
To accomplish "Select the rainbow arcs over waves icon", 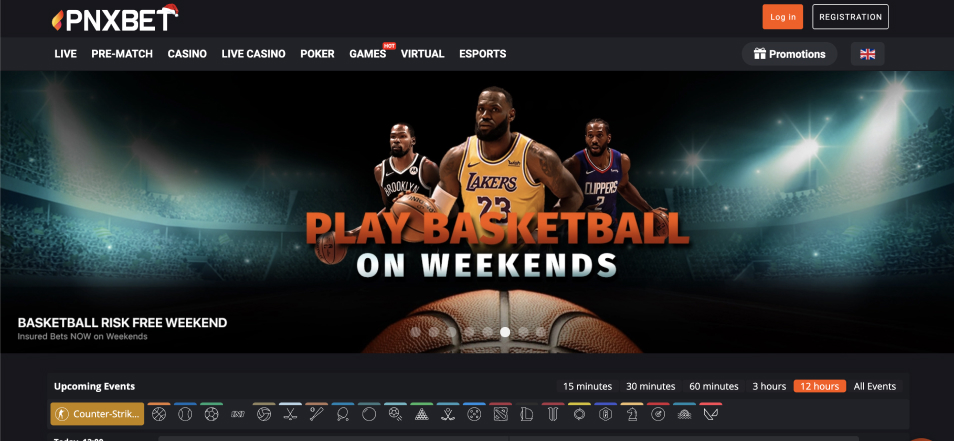I will pyautogui.click(x=684, y=414).
